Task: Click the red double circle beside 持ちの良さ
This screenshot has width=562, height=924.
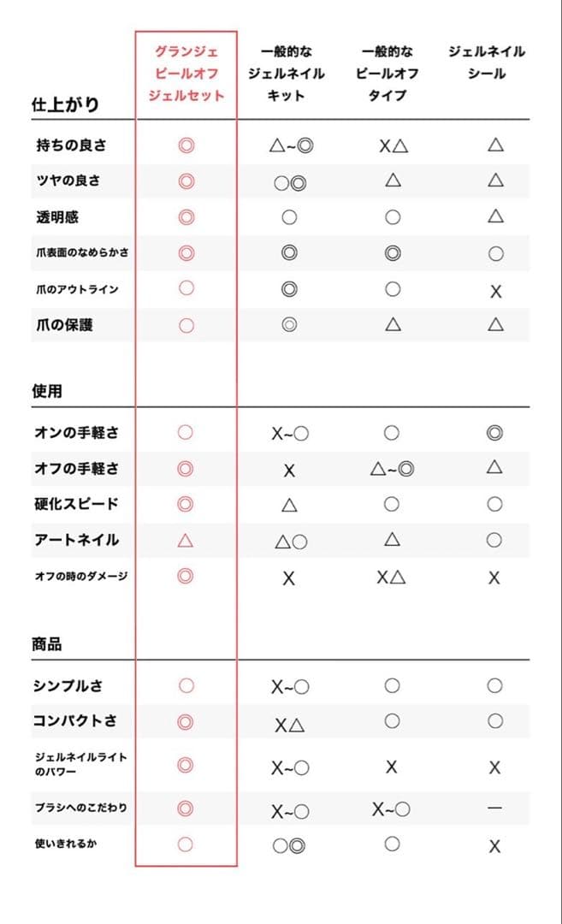Action: coord(186,145)
